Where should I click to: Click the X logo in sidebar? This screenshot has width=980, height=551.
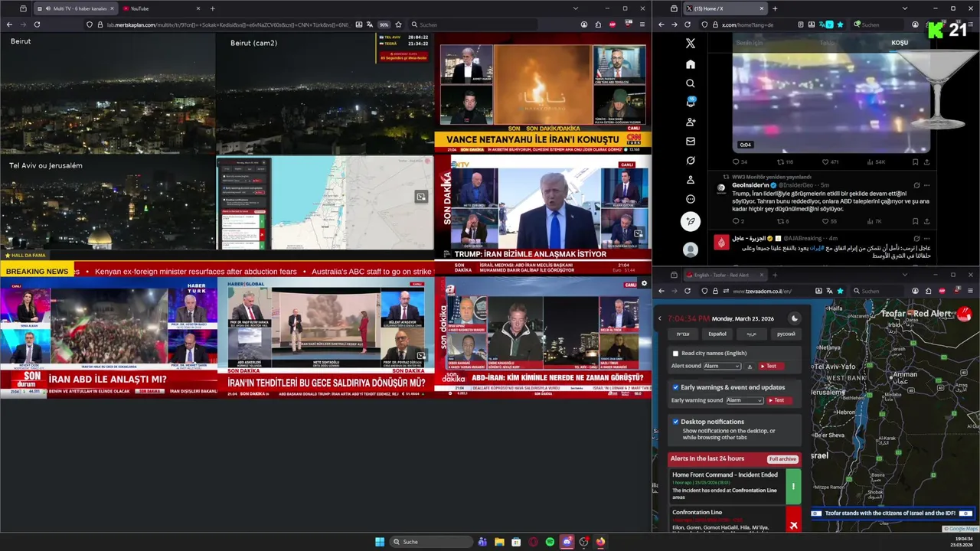pyautogui.click(x=691, y=44)
